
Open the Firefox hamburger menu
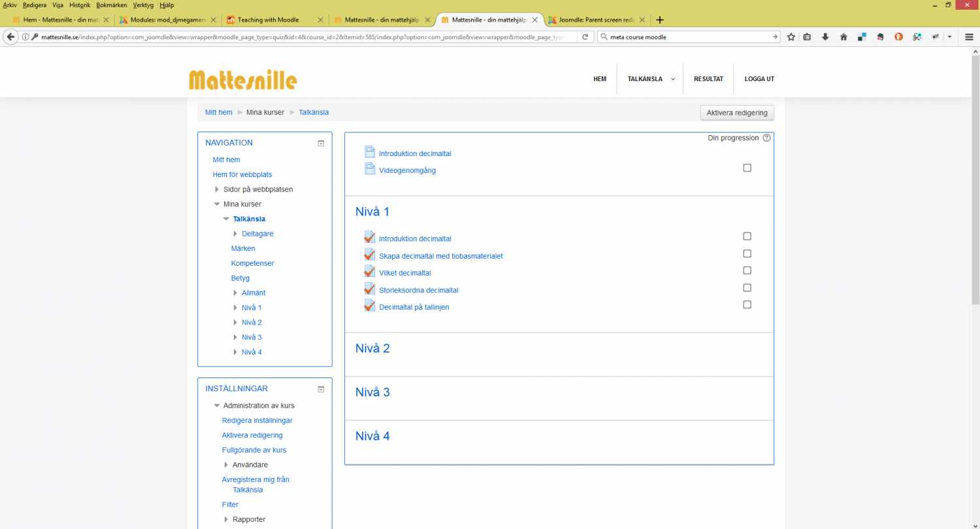pos(970,37)
